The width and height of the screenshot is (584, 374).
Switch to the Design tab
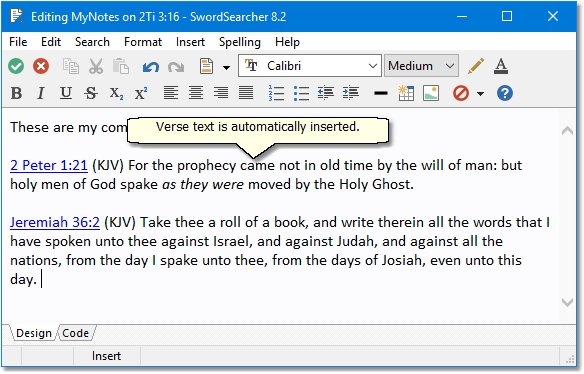pos(34,333)
